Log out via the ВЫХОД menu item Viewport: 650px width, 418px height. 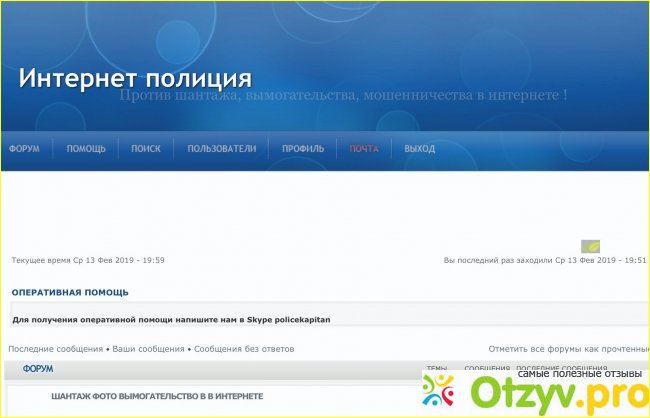pyautogui.click(x=419, y=149)
